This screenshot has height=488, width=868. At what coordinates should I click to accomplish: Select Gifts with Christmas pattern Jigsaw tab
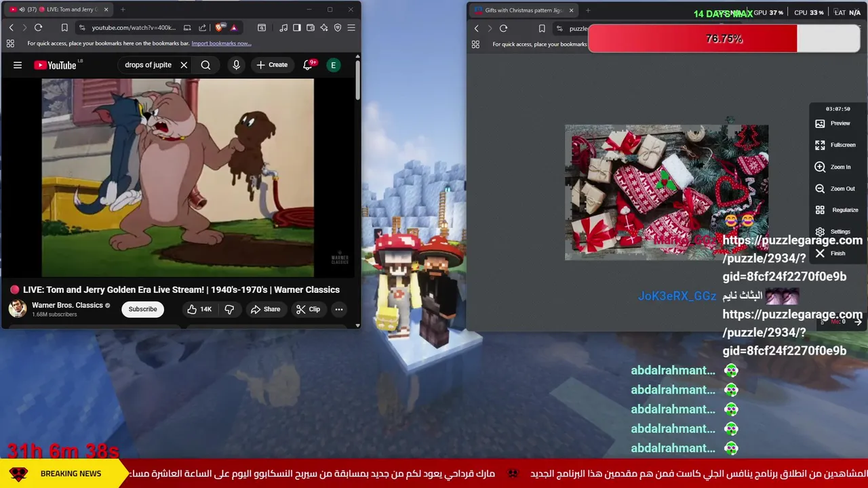pyautogui.click(x=524, y=10)
